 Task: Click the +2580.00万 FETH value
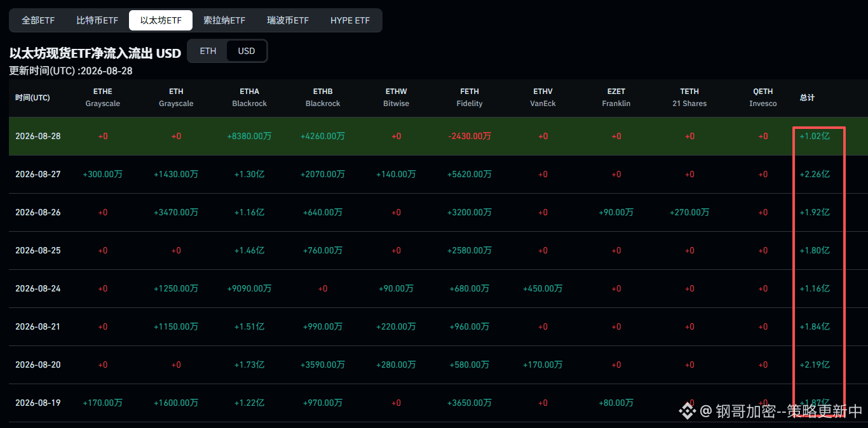[x=470, y=250]
